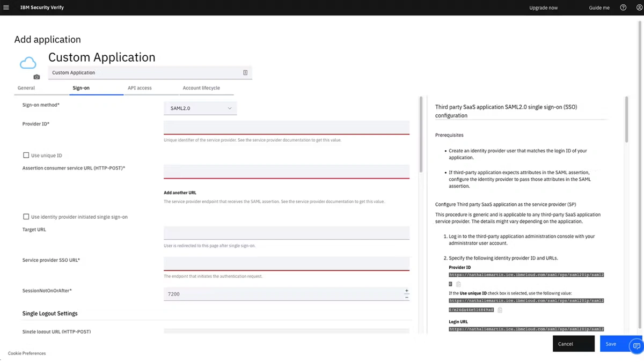Click Add another URL link
The image size is (644, 362).
click(x=180, y=193)
